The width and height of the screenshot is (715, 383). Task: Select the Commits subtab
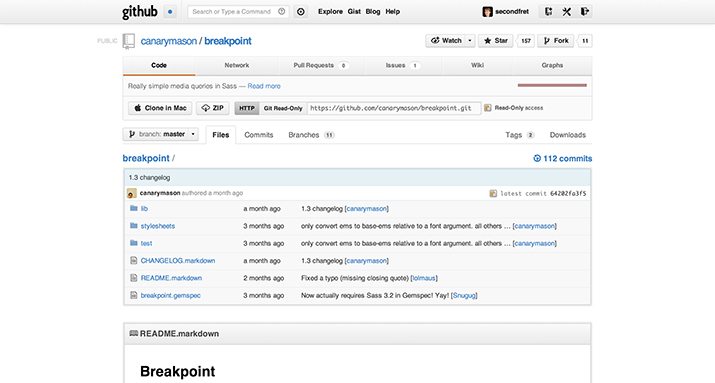259,135
